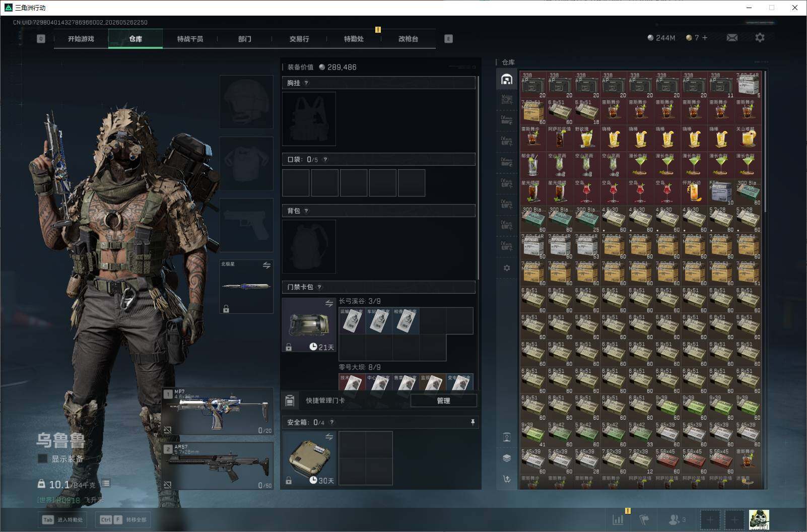
Task: Open the warehouse sidebar gear settings
Action: click(x=507, y=268)
